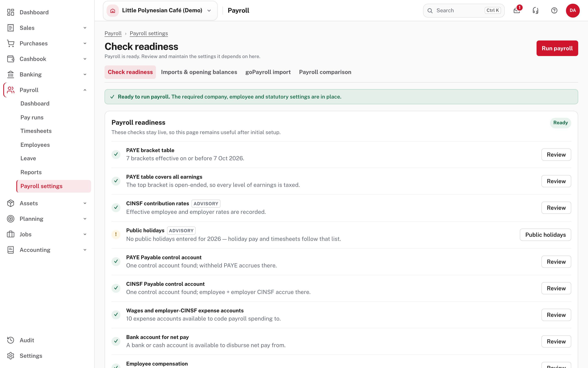The image size is (588, 368).
Task: Click the Payroll people icon
Action: click(x=10, y=90)
